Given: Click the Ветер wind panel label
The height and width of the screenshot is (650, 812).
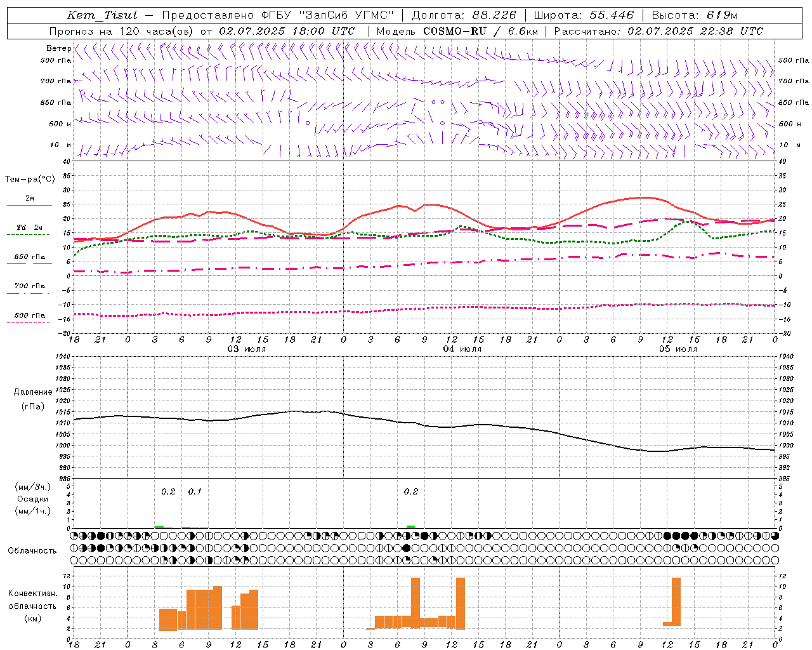Looking at the screenshot, I should 58,48.
